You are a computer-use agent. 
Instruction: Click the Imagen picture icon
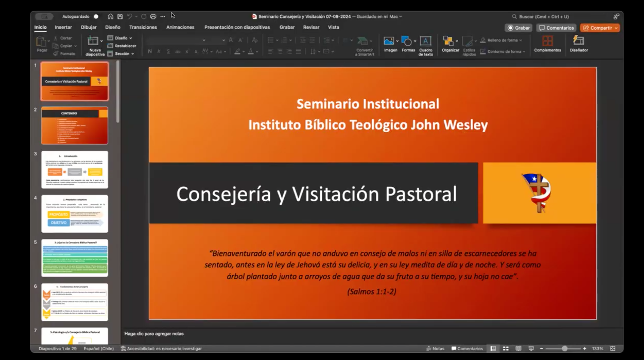tap(389, 41)
